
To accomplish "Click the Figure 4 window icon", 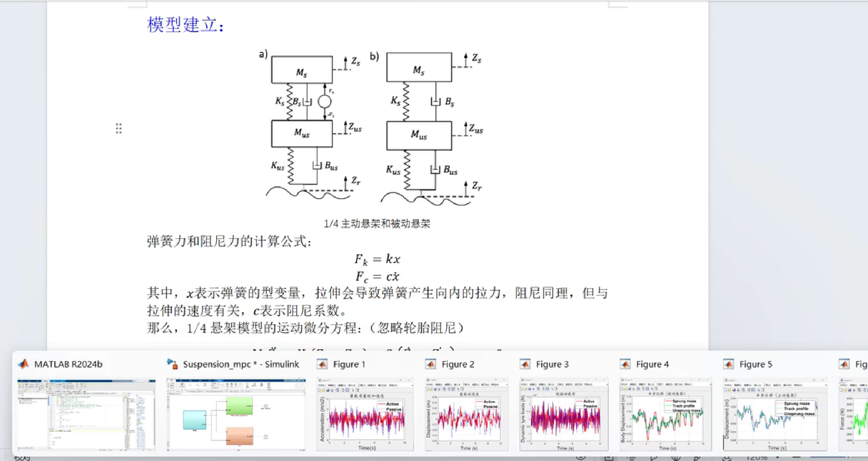I will [625, 364].
